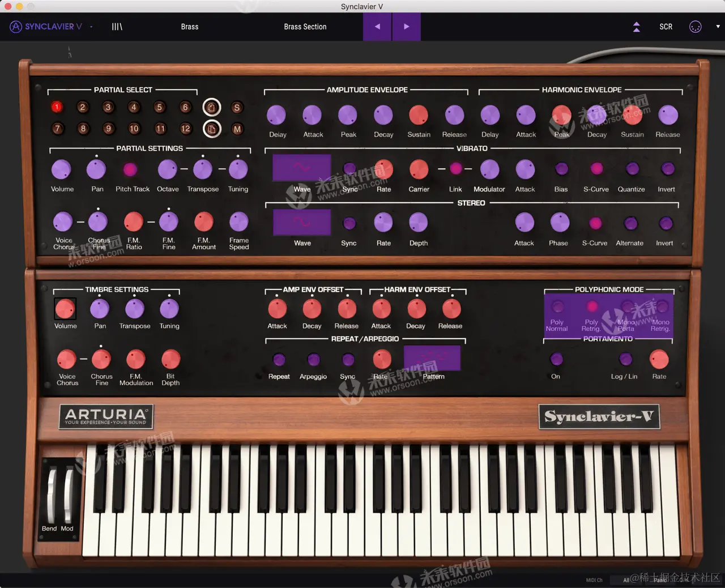The width and height of the screenshot is (725, 588).
Task: Open the Synclavier V main menu logo
Action: (x=46, y=27)
